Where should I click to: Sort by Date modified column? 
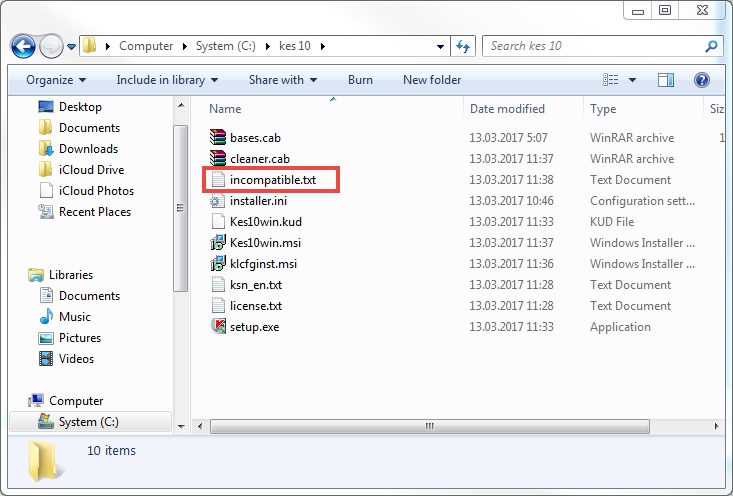[x=507, y=109]
